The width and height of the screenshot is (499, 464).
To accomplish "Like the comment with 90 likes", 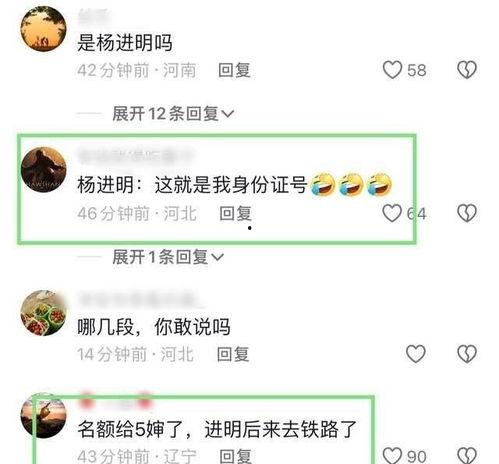I will (x=392, y=455).
